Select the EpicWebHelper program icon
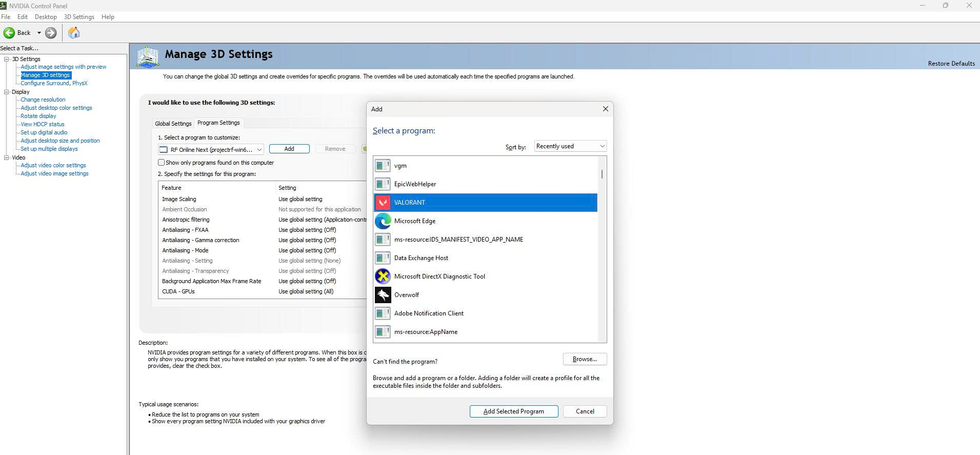Viewport: 980px width, 455px height. (383, 184)
